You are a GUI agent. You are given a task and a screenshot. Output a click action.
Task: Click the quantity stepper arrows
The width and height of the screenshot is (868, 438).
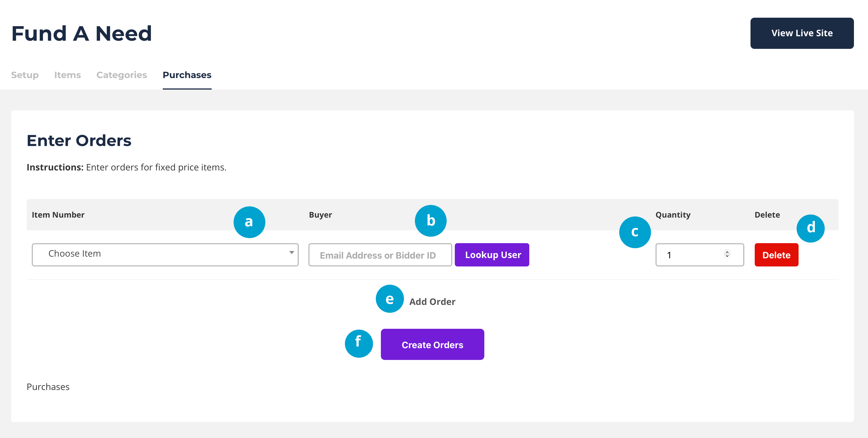point(727,254)
